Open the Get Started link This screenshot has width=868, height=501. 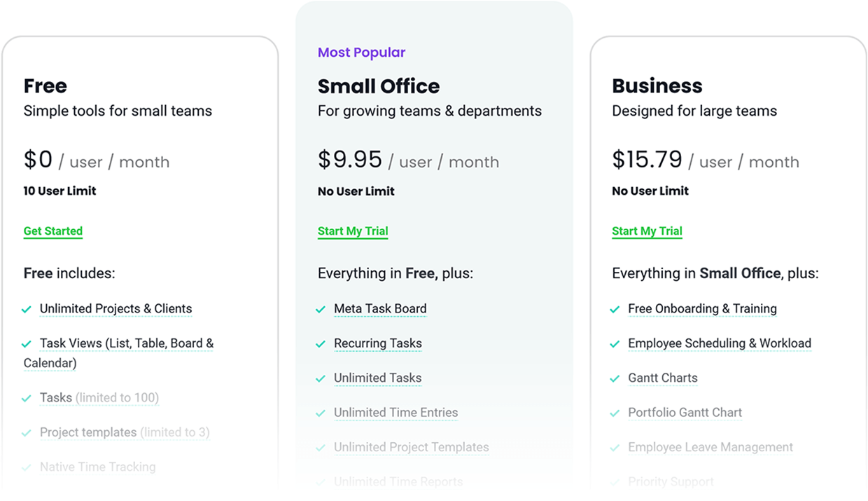(52, 231)
